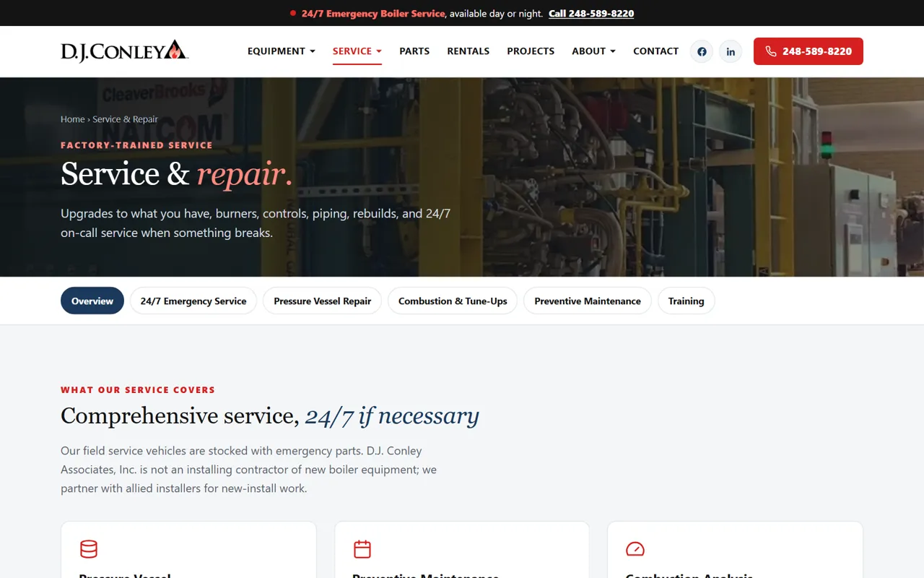The height and width of the screenshot is (578, 924).
Task: Click the D.J. Conley logo
Action: 124,51
